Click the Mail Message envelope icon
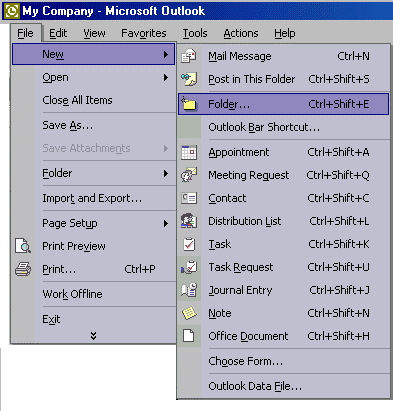The width and height of the screenshot is (393, 411). click(189, 56)
